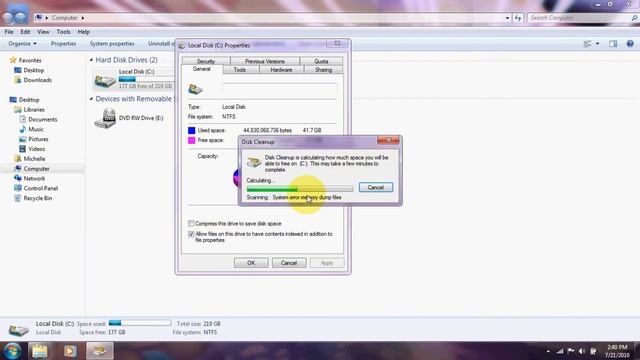Select the General tab
640x360 pixels.
click(x=202, y=69)
